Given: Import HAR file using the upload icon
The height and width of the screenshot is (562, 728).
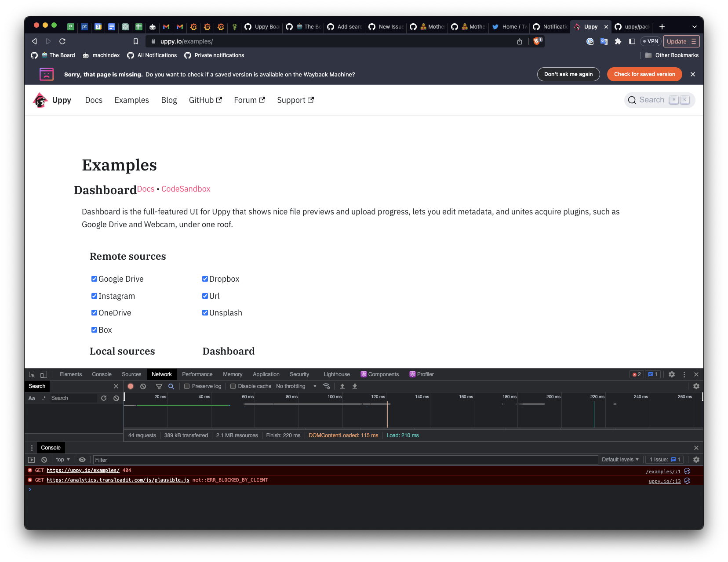Looking at the screenshot, I should point(342,386).
